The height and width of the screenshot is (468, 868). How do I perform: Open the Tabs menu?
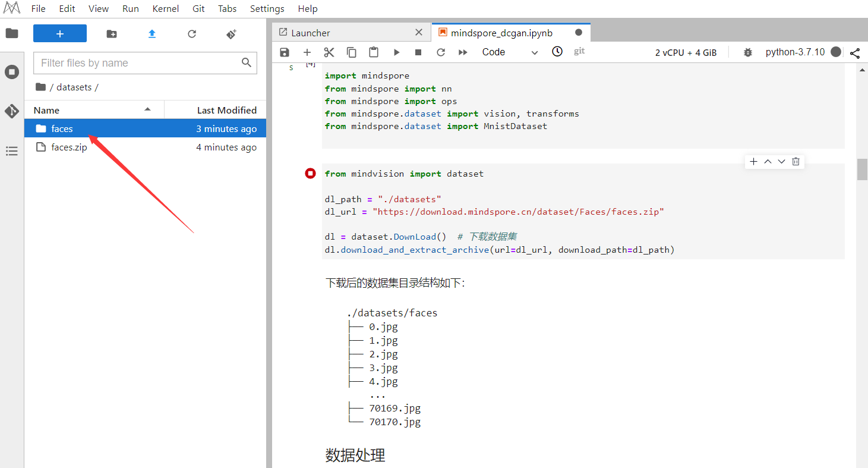click(x=228, y=9)
